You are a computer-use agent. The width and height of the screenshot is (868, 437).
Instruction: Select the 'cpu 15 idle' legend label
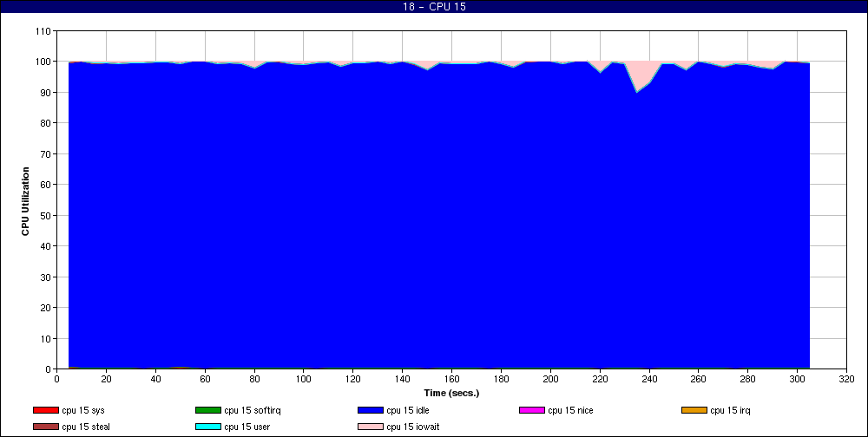click(407, 410)
